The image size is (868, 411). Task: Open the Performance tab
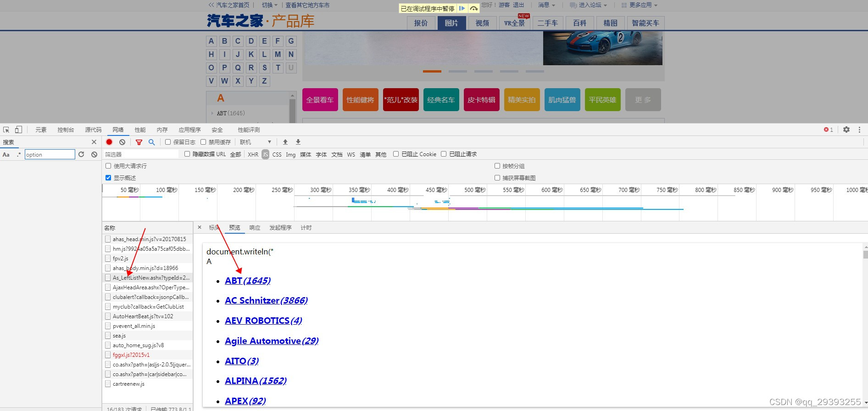140,130
